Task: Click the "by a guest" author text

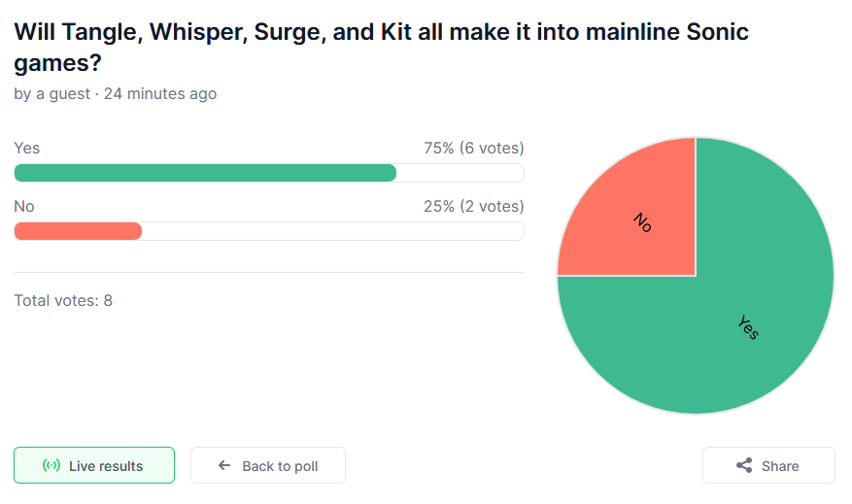Action: point(51,94)
